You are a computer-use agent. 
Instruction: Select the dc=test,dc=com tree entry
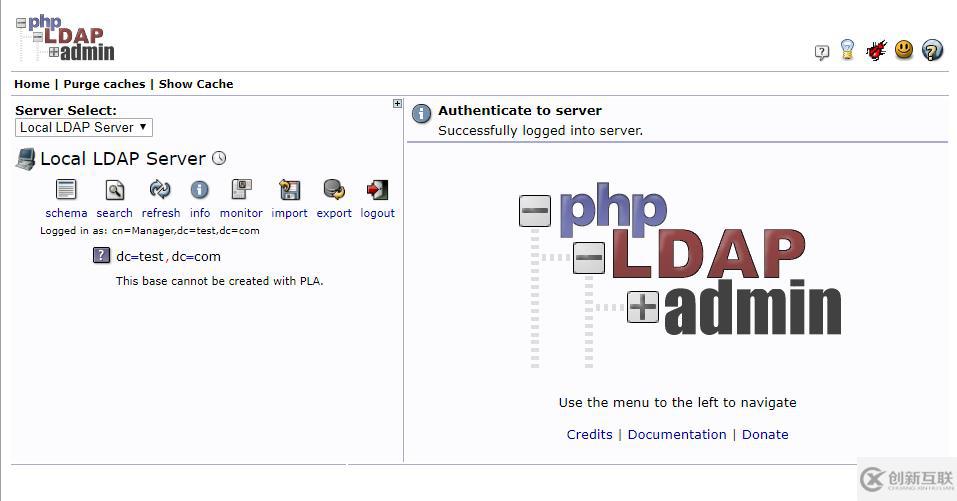point(168,256)
